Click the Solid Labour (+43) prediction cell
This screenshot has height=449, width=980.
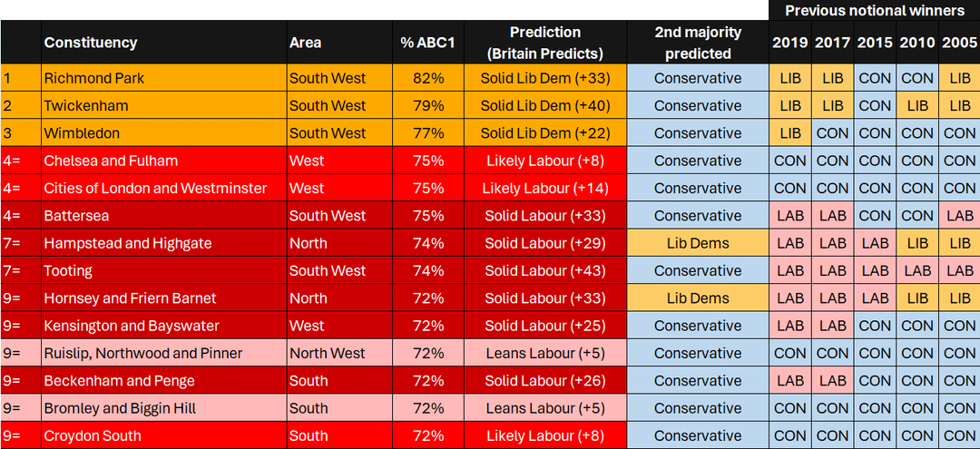point(544,270)
